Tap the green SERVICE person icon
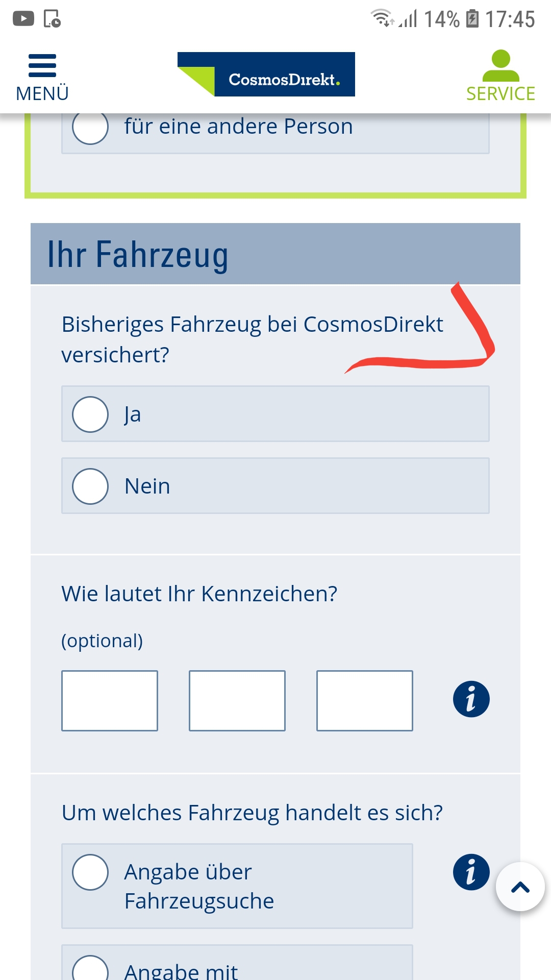The width and height of the screenshot is (551, 980). tap(500, 65)
